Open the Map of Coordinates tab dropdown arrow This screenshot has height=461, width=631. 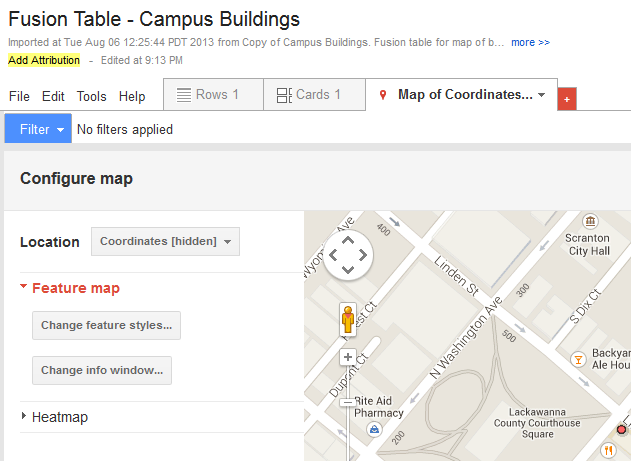click(x=542, y=95)
